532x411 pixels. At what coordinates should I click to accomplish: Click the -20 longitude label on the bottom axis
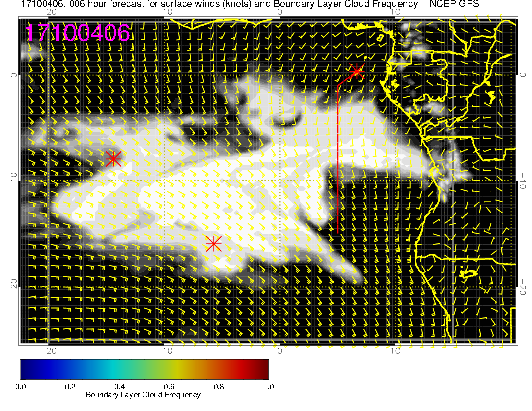48,351
